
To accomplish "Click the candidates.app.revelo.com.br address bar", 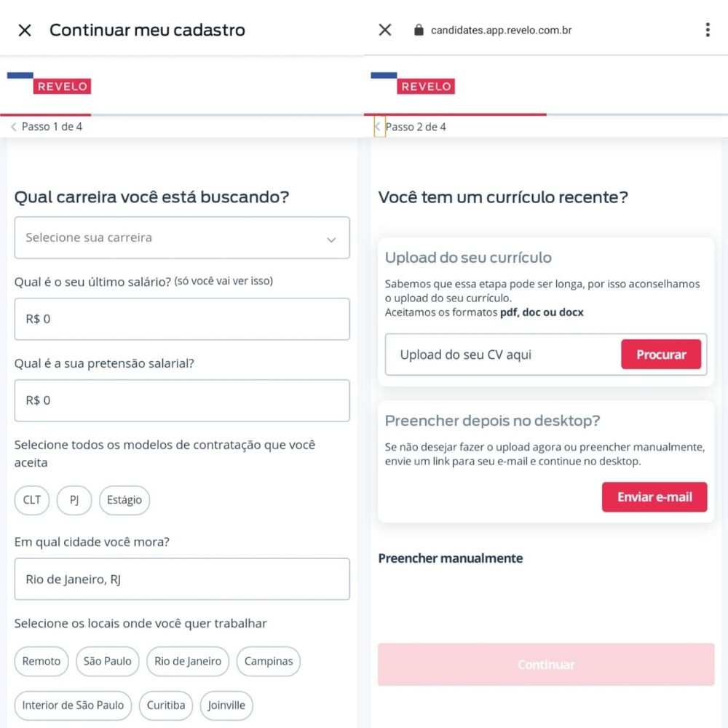I will click(x=502, y=30).
